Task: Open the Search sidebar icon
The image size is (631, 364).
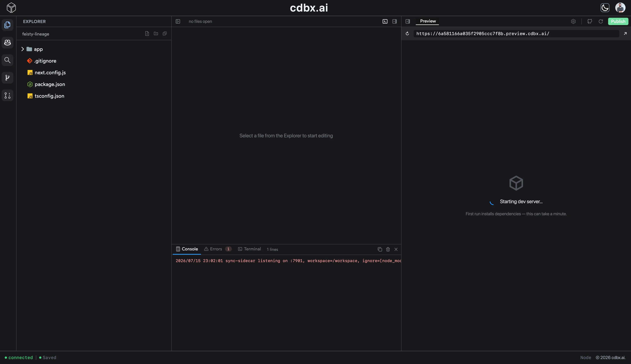Action: pyautogui.click(x=8, y=60)
